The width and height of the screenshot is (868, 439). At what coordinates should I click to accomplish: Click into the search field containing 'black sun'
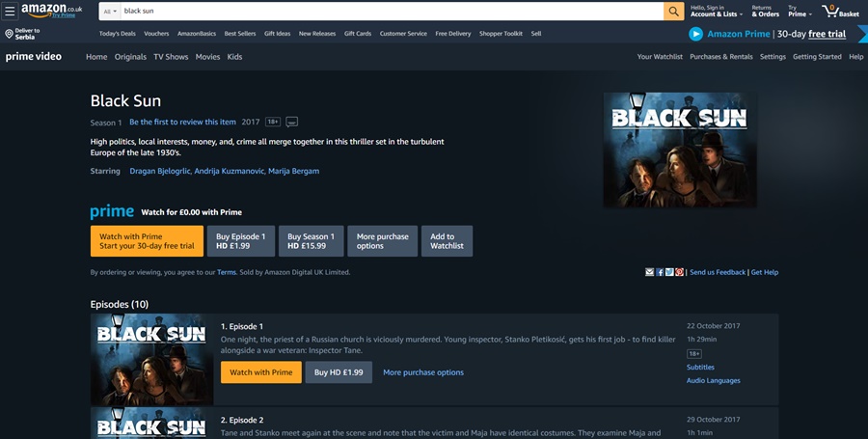point(386,11)
